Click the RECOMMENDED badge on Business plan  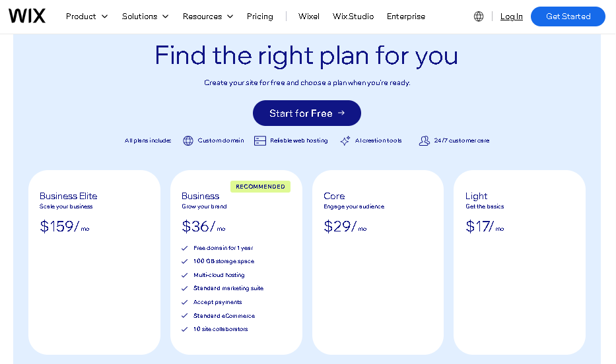(260, 187)
